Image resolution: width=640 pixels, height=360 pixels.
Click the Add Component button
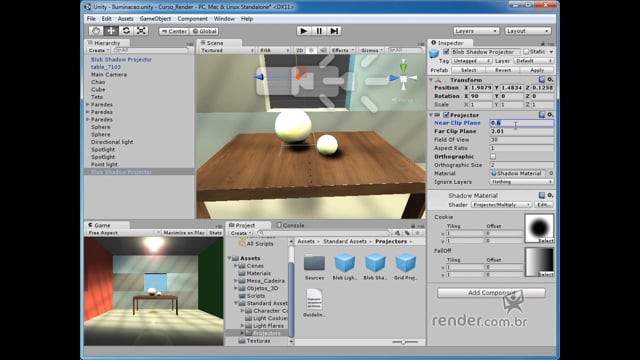click(491, 293)
